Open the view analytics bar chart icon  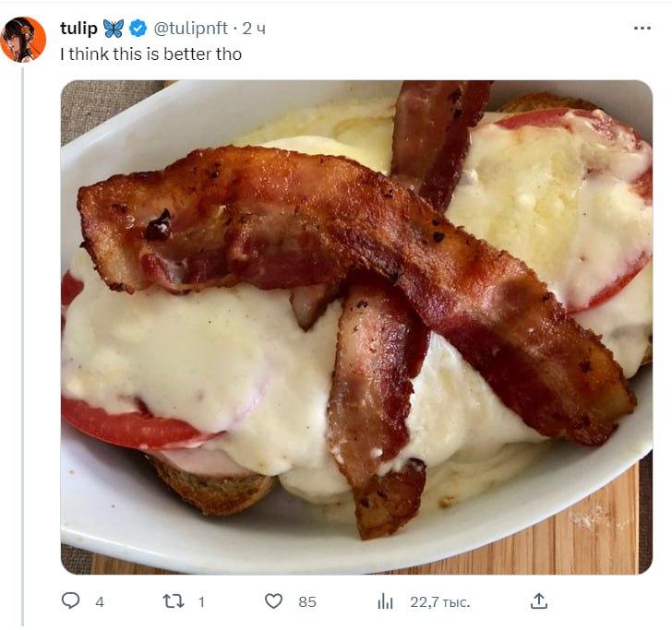[385, 601]
